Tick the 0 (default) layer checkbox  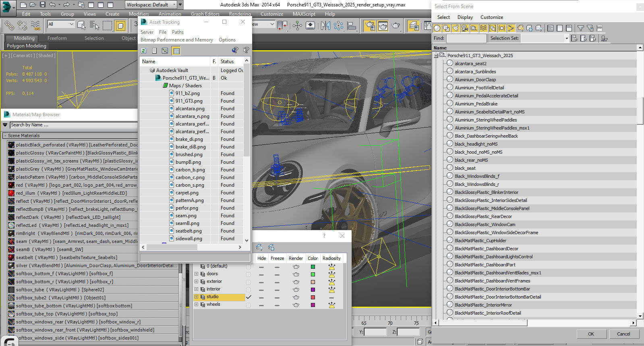[248, 267]
